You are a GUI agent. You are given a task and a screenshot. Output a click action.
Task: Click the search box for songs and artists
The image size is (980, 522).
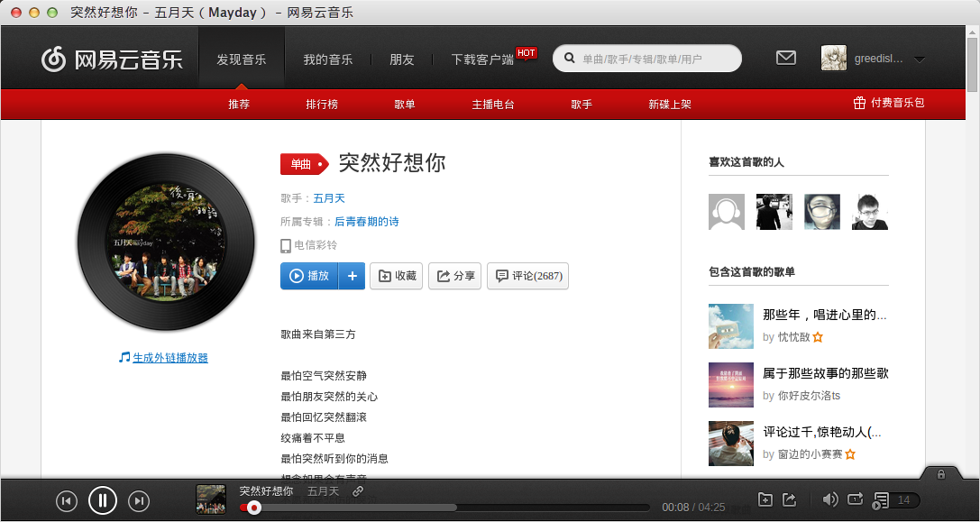647,59
